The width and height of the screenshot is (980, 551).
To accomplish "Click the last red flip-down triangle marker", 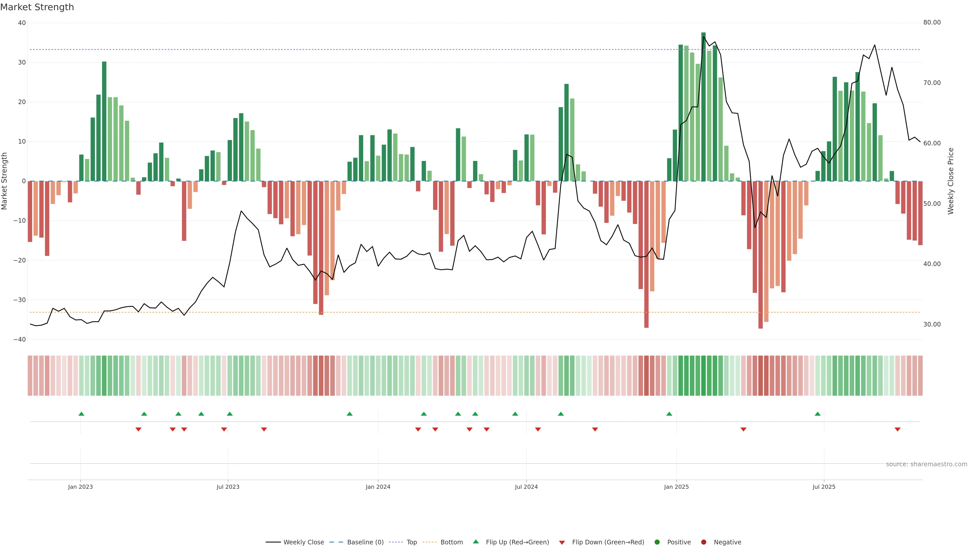I will point(898,429).
